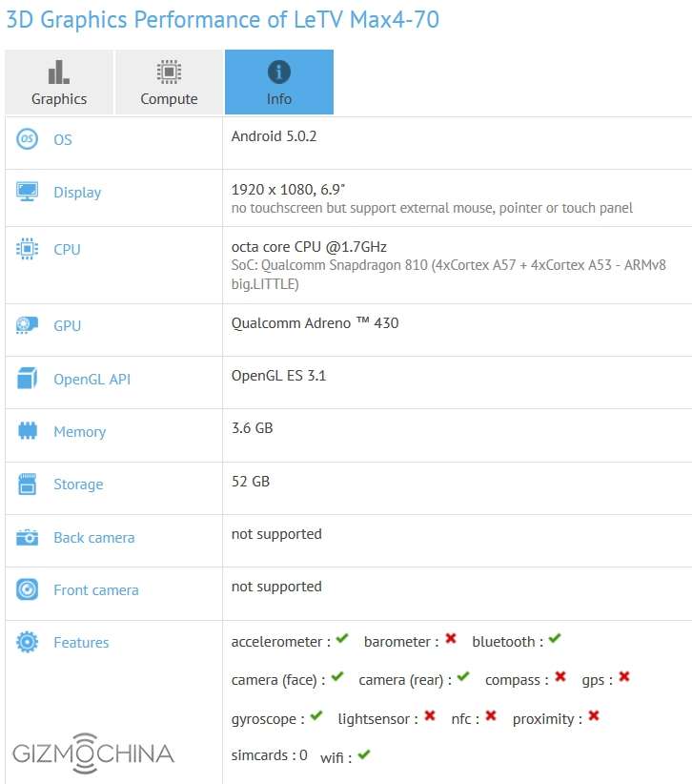Click the Back camera icon

tap(27, 538)
